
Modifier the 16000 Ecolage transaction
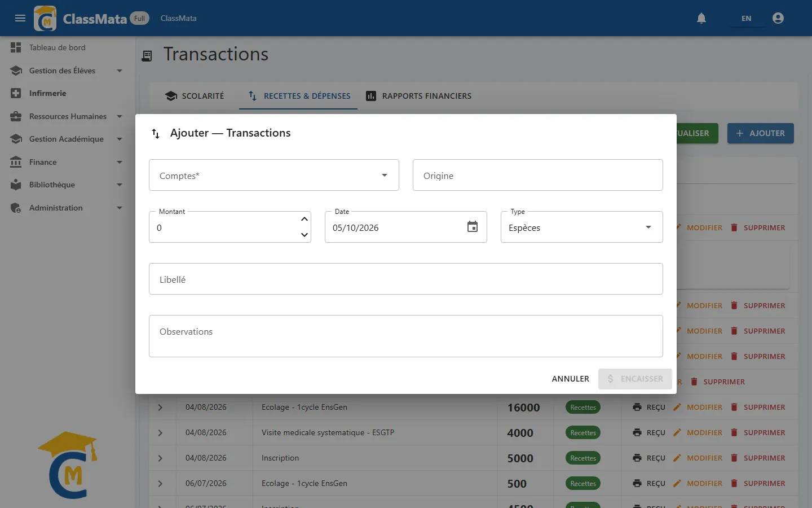pyautogui.click(x=698, y=407)
